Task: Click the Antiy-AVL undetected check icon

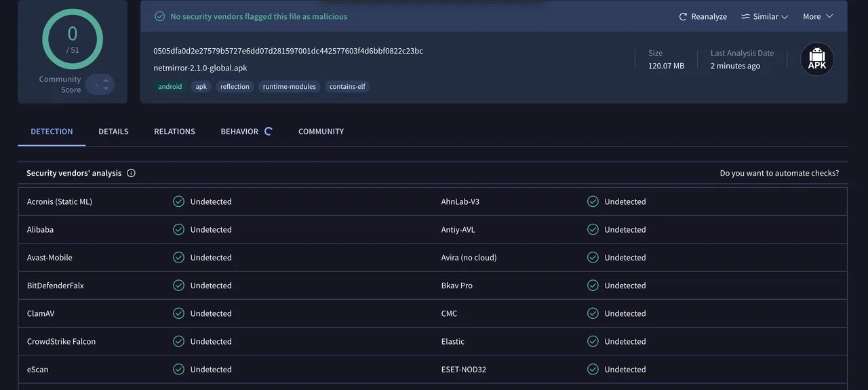Action: pos(593,229)
